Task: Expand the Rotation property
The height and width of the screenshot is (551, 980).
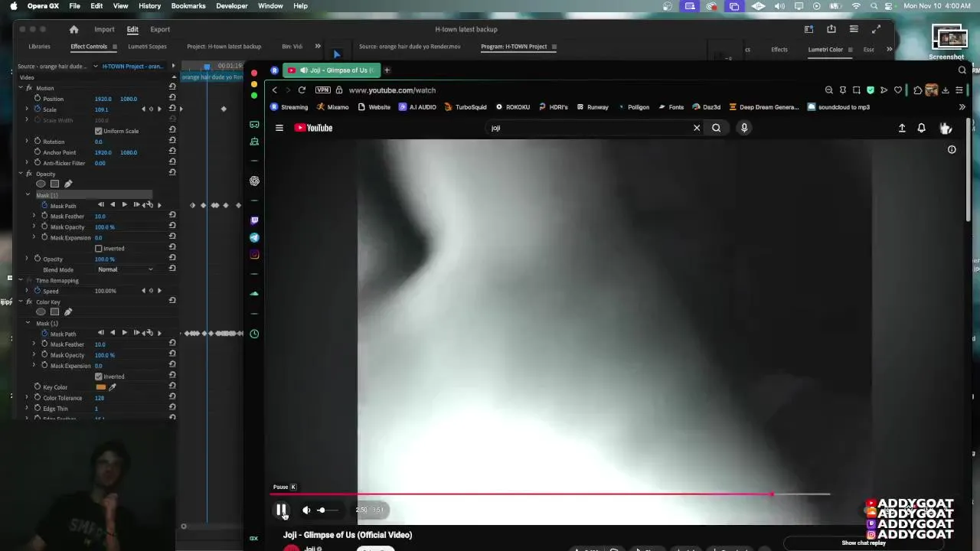Action: pyautogui.click(x=27, y=142)
